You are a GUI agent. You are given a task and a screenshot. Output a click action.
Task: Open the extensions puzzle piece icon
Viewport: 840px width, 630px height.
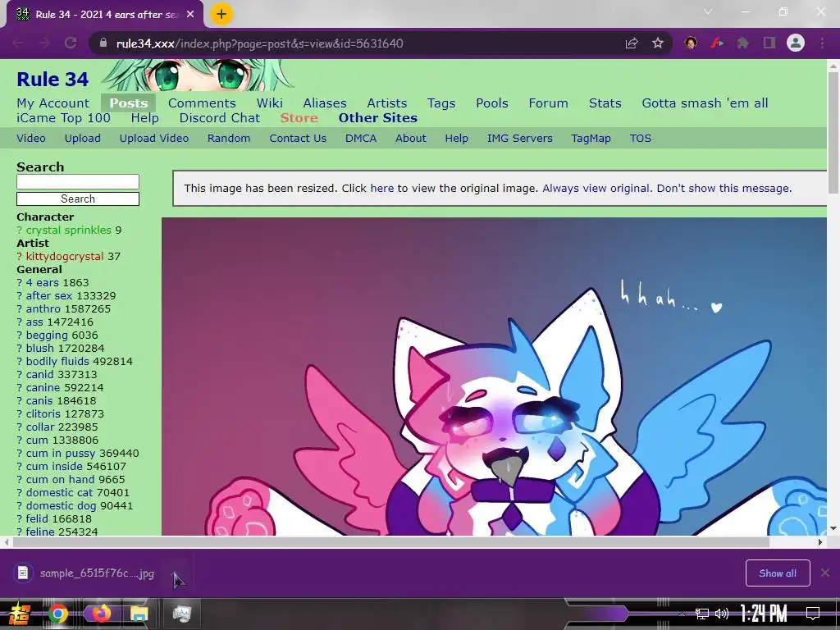click(x=743, y=43)
